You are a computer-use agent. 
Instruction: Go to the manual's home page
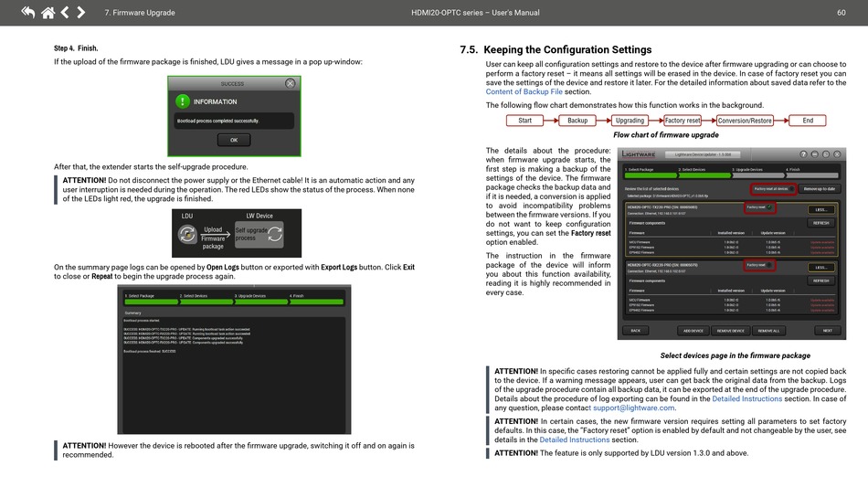point(48,12)
